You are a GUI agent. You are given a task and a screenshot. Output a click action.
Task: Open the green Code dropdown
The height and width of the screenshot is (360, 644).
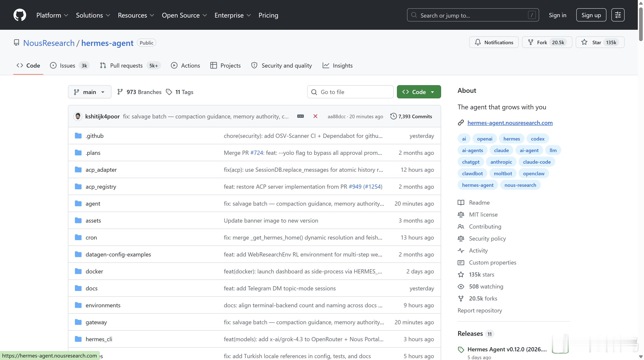coord(419,92)
